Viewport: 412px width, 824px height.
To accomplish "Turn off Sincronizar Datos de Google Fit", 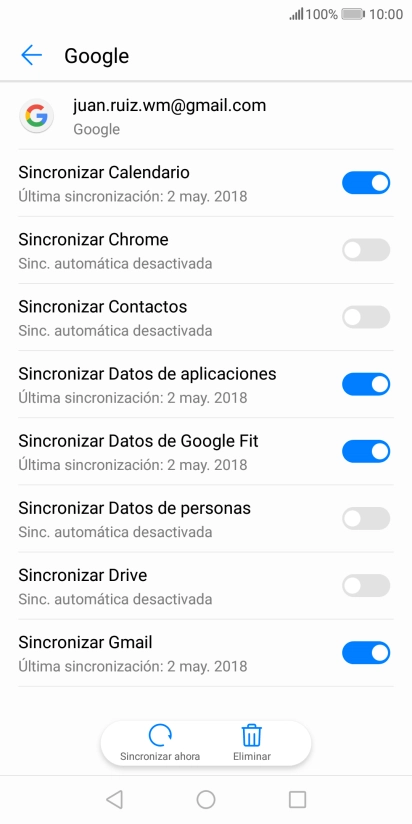I will pos(366,451).
